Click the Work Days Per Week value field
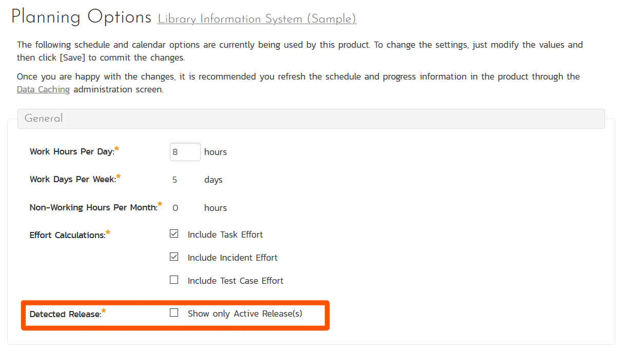 (175, 180)
